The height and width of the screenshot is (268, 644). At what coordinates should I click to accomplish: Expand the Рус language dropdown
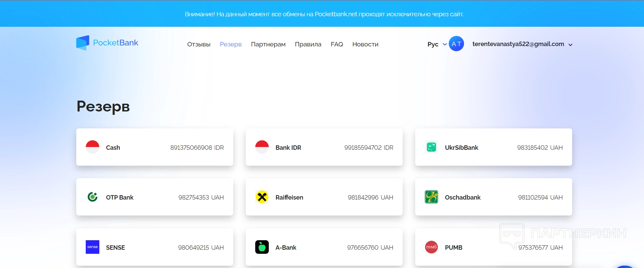coord(437,44)
